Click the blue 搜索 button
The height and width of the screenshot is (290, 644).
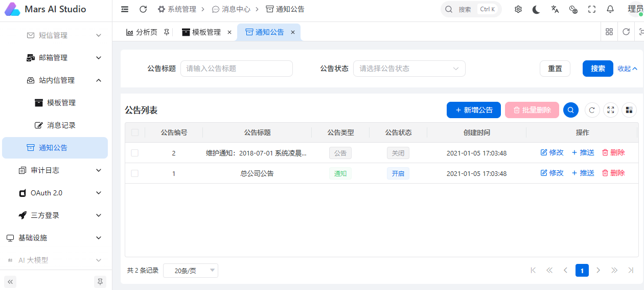coord(598,69)
